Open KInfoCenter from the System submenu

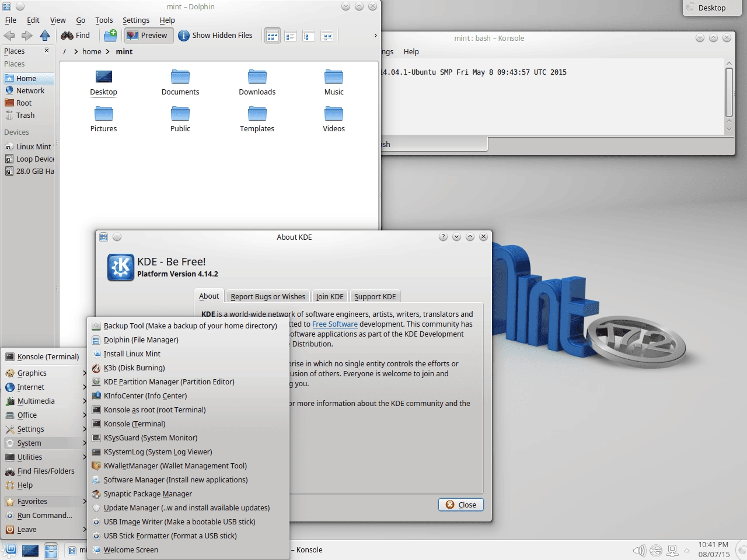click(x=188, y=395)
